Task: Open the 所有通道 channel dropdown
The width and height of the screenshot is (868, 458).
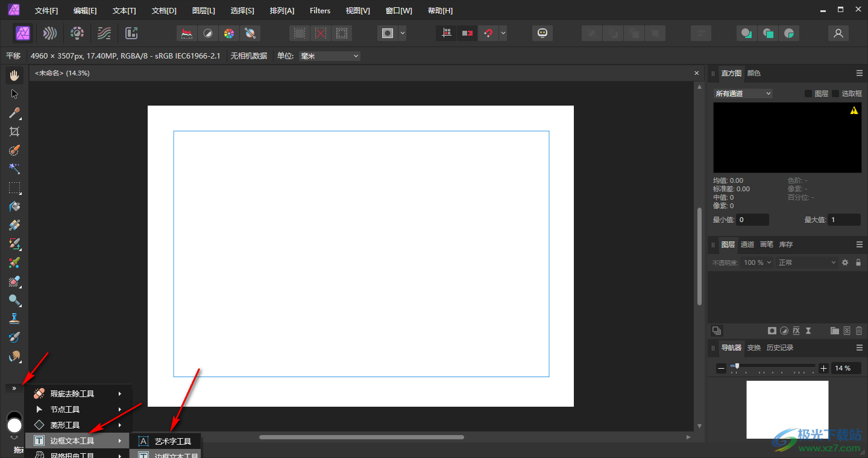Action: (743, 94)
